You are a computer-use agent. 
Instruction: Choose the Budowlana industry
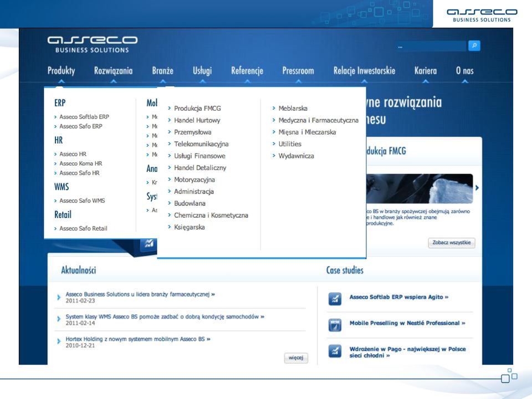(x=190, y=203)
